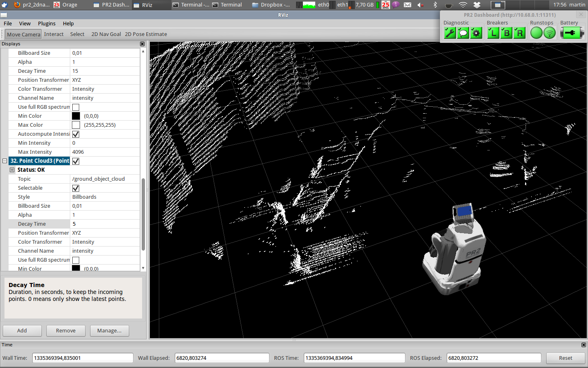Close the Displays panel with its X icon

(x=142, y=44)
